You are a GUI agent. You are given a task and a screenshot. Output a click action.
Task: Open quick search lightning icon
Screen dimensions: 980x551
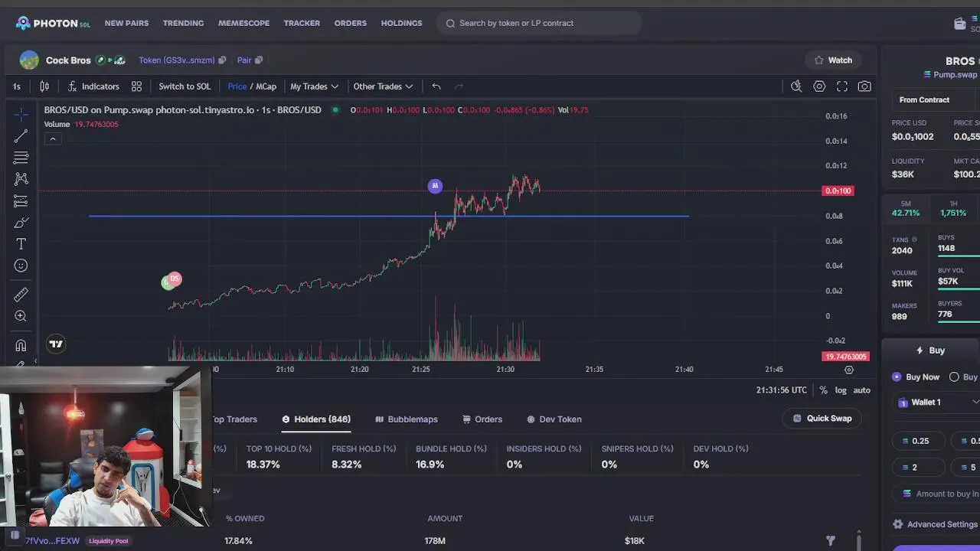796,86
